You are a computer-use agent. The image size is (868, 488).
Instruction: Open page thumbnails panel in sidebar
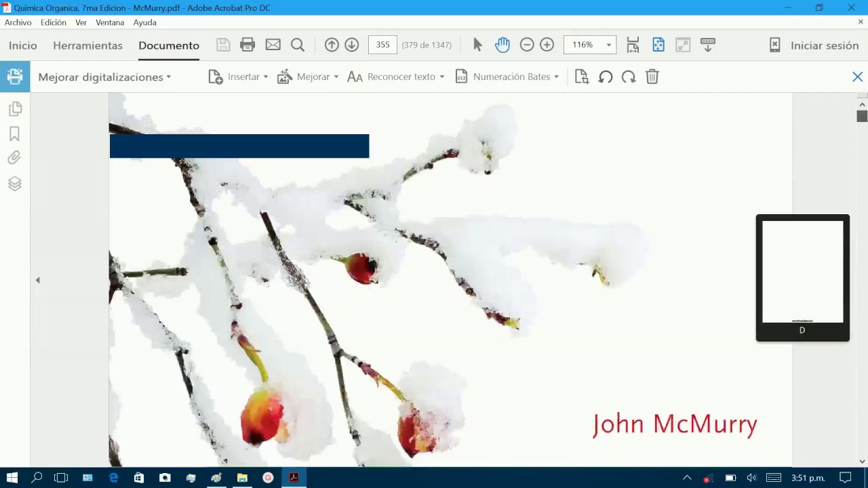point(15,108)
